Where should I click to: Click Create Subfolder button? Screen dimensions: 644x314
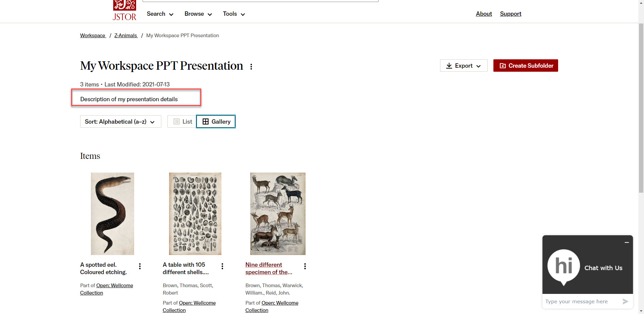526,66
